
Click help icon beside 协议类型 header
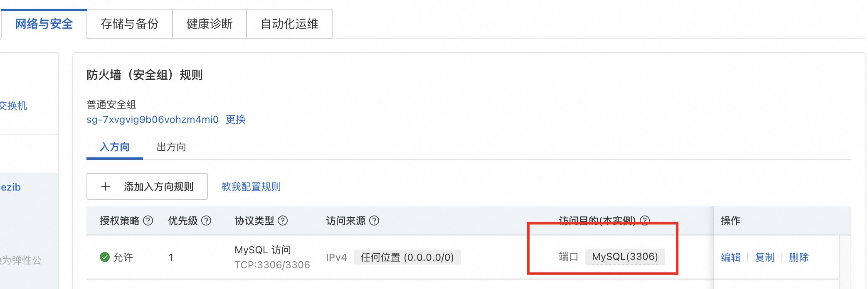(x=283, y=220)
